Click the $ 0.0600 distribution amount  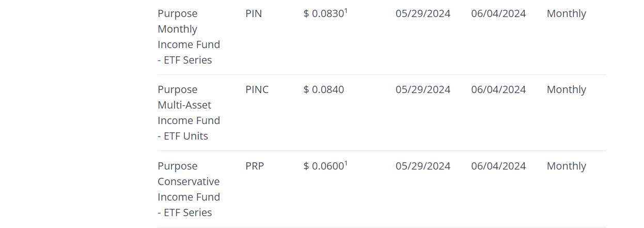tap(323, 166)
